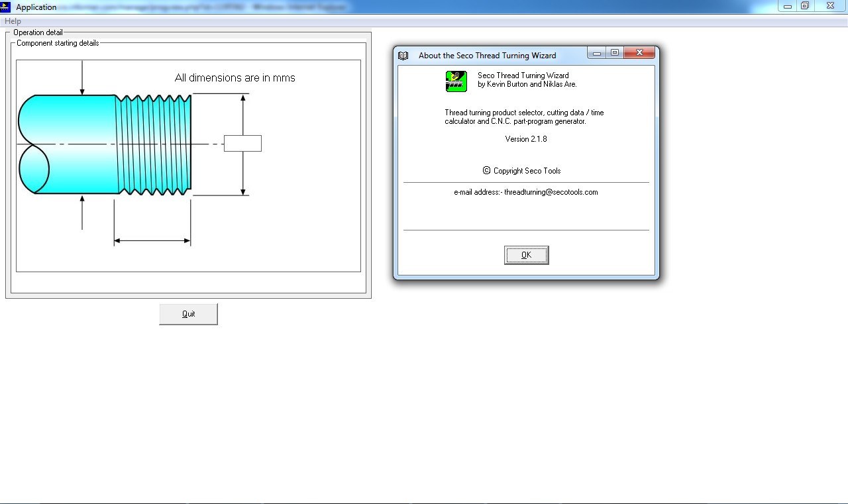The width and height of the screenshot is (848, 504).
Task: Restore down the main Application window
Action: coord(805,6)
